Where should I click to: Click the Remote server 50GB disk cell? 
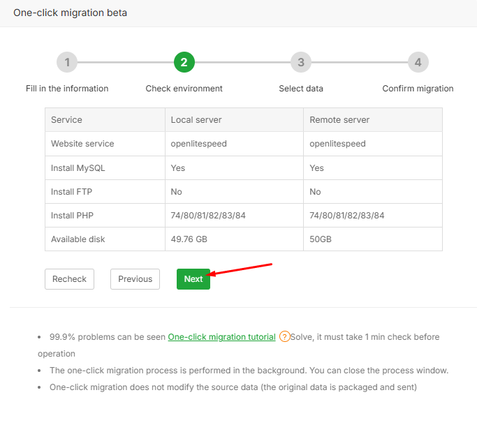pyautogui.click(x=321, y=239)
